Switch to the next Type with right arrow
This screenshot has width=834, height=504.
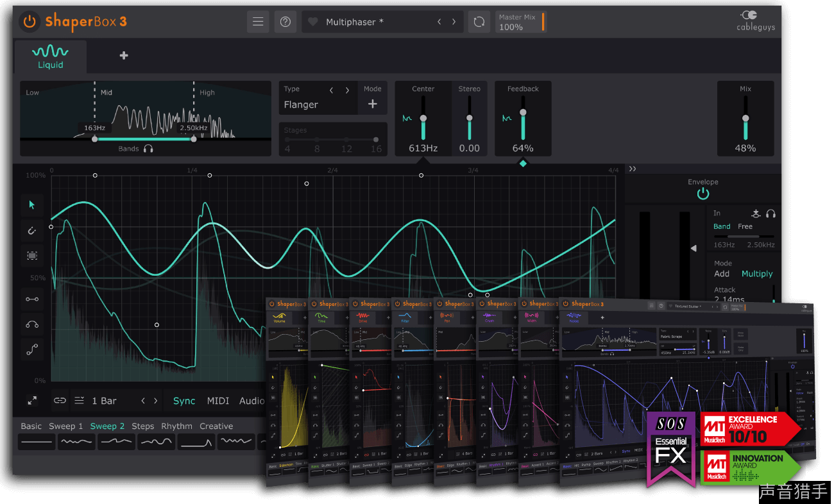pyautogui.click(x=348, y=90)
